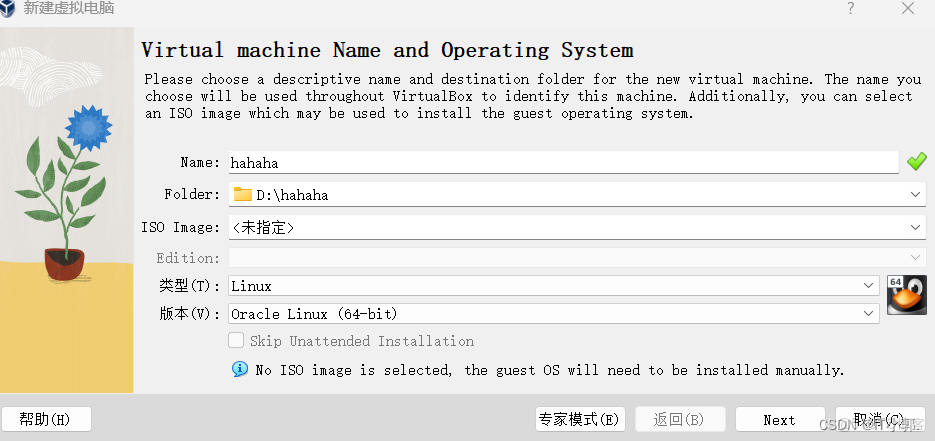Click the yellow folder icon in the Folder field
Viewport: 935px width, 441px height.
point(242,194)
